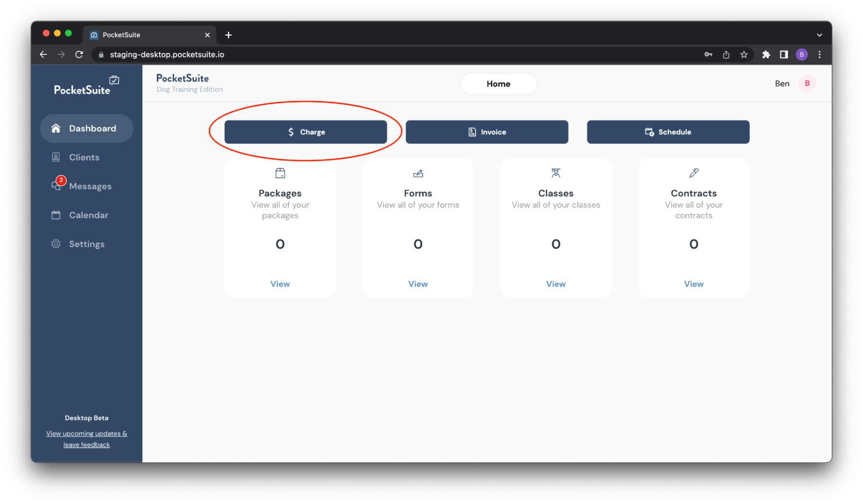Click the share page icon

pyautogui.click(x=726, y=54)
